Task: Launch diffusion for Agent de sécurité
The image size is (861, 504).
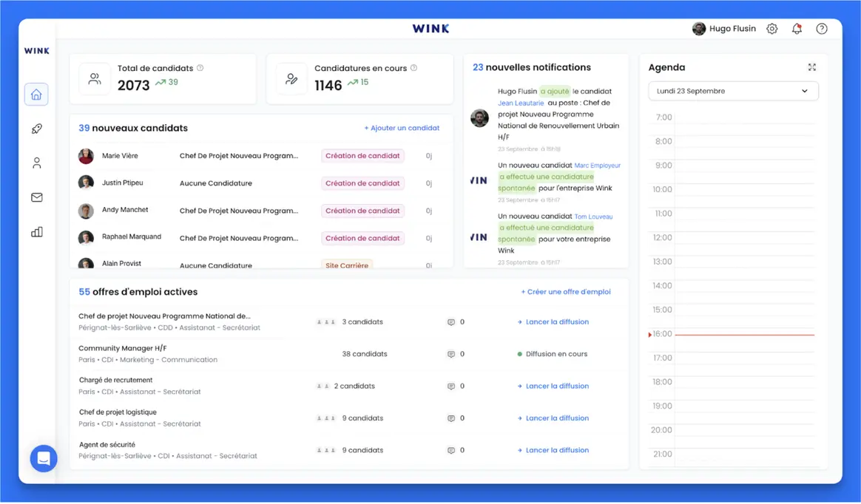Action: [x=556, y=450]
